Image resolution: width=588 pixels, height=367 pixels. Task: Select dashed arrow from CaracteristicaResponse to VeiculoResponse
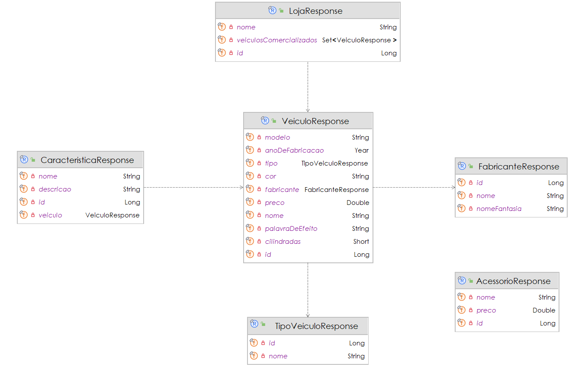(x=193, y=187)
